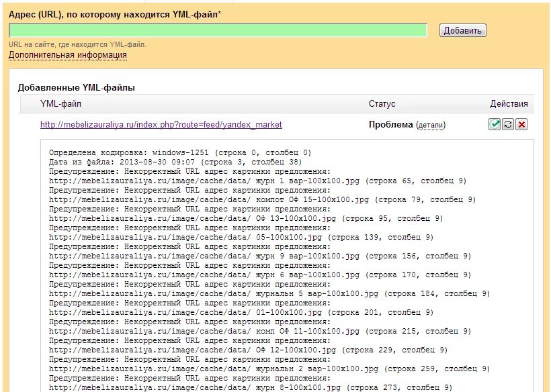Screen dimensions: 551x392
Task: Click the Проблема status text
Action: pyautogui.click(x=391, y=125)
